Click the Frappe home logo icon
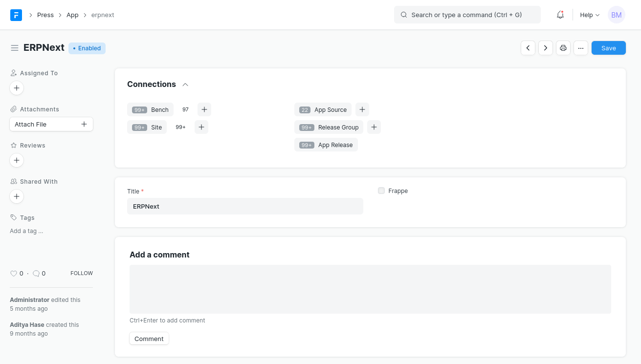Screen dimensions: 641x364 [16, 15]
